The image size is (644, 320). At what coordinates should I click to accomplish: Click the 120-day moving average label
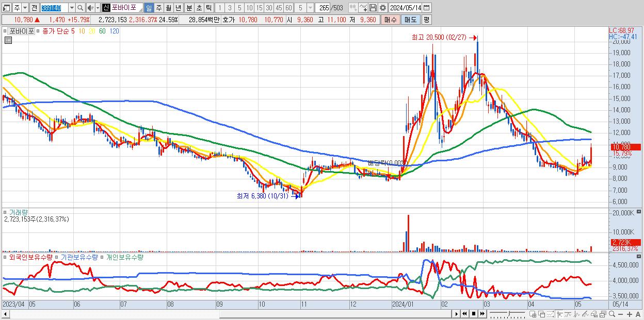click(x=114, y=31)
